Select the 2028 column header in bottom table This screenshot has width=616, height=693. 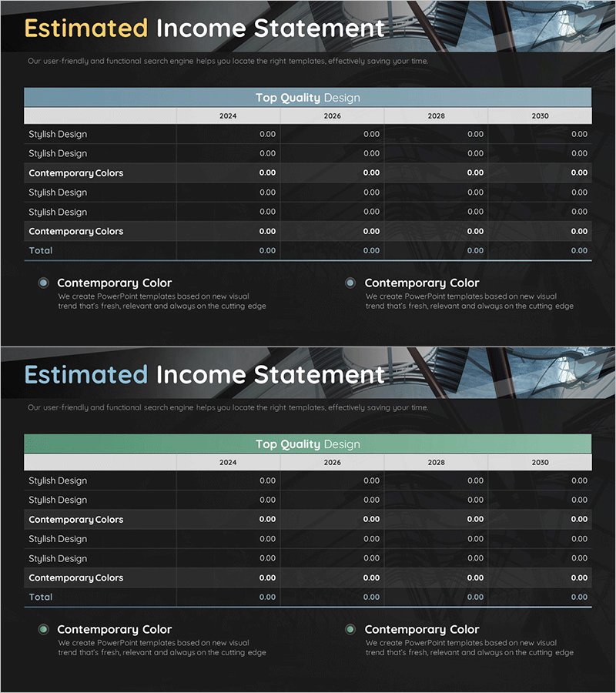[436, 463]
